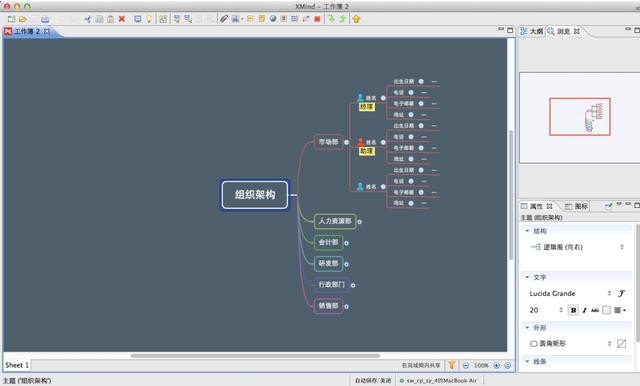The height and width of the screenshot is (386, 640).
Task: Toggle bold text formatting
Action: (573, 310)
